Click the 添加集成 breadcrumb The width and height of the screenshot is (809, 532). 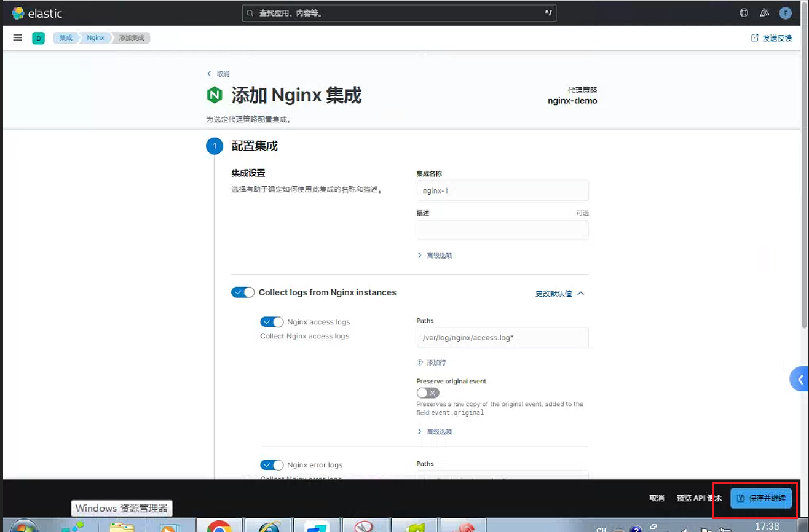click(x=132, y=38)
